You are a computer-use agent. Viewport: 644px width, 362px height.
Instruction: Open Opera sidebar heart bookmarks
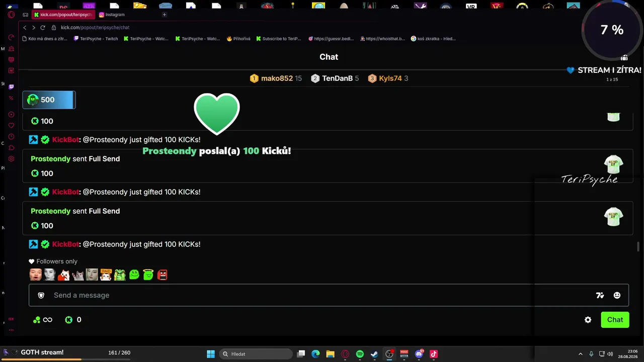coord(11,126)
